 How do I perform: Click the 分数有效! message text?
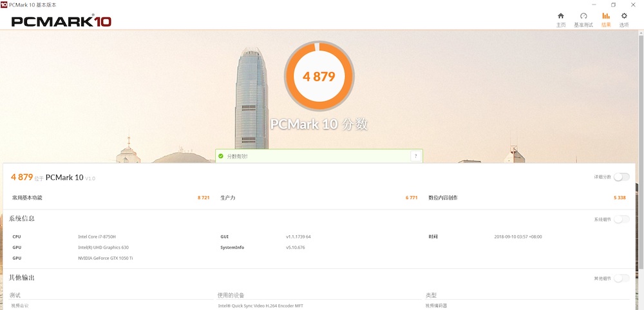(x=238, y=157)
